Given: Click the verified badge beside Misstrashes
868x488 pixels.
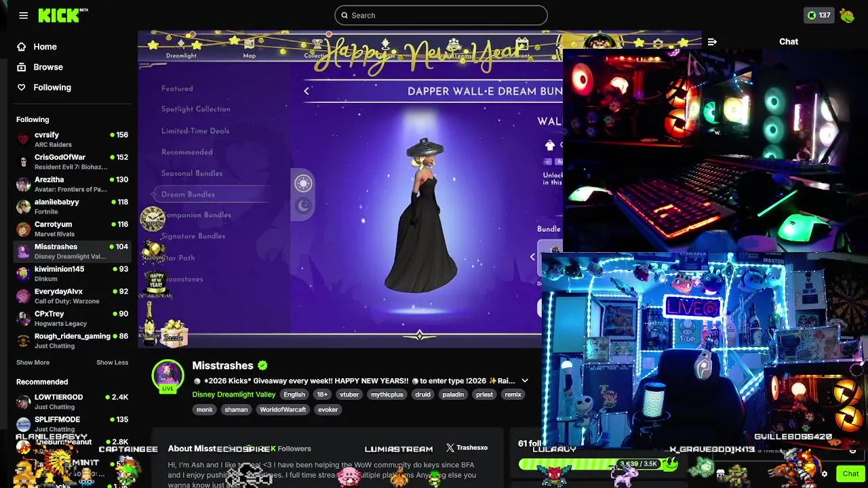Looking at the screenshot, I should [x=262, y=365].
